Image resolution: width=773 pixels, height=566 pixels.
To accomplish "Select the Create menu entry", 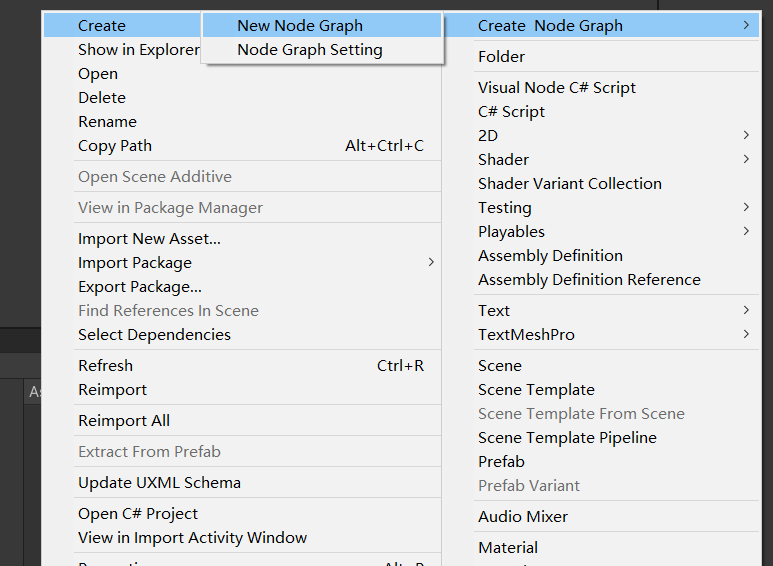I will click(x=122, y=25).
